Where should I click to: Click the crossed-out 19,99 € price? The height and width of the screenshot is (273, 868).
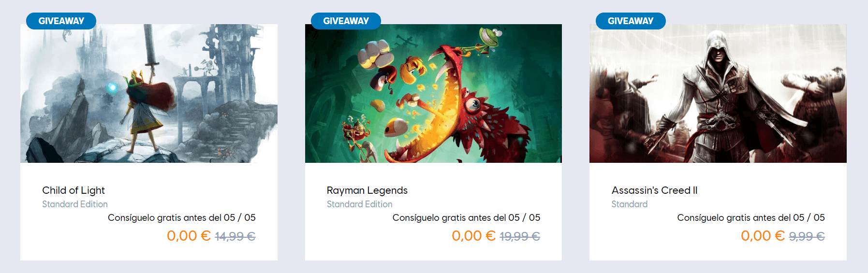click(x=520, y=236)
